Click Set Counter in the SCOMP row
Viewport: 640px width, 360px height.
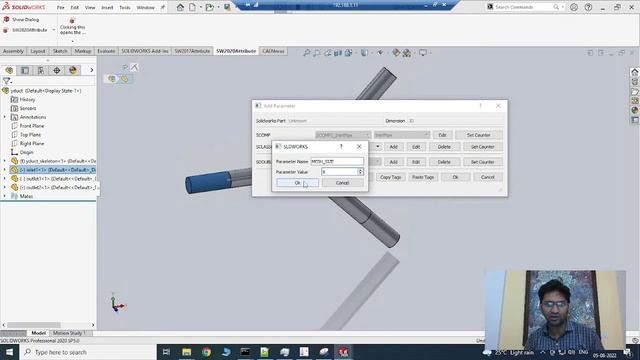[478, 135]
